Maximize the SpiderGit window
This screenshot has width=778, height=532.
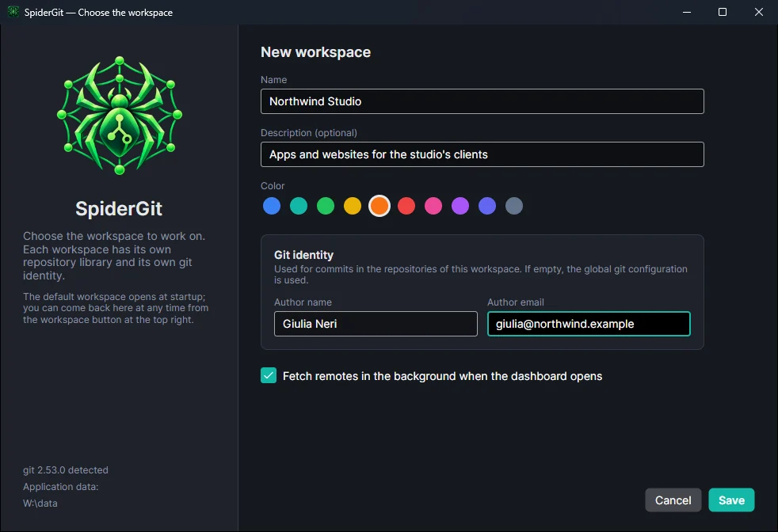pyautogui.click(x=723, y=12)
